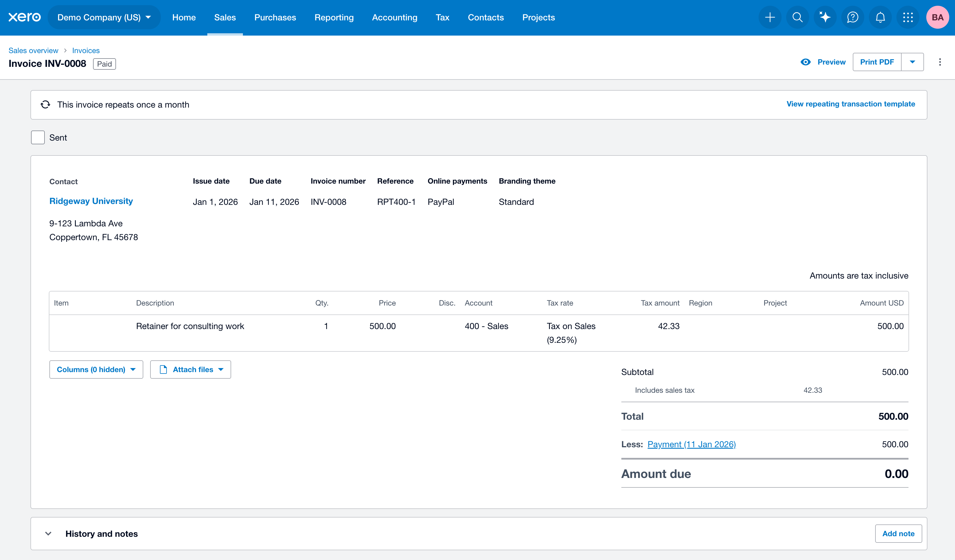The image size is (955, 560).
Task: Click the Standard branding theme value
Action: click(x=516, y=202)
